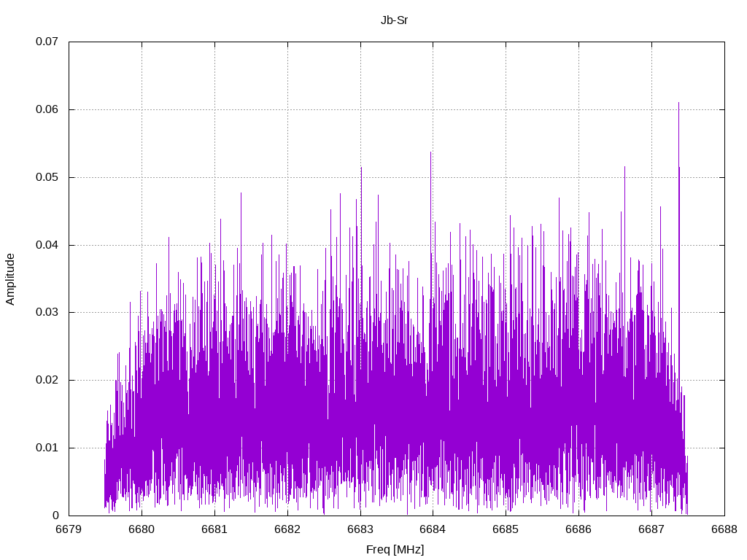Click the x-axis tick label 6687
Viewport: 747px width, 560px height.
point(651,529)
